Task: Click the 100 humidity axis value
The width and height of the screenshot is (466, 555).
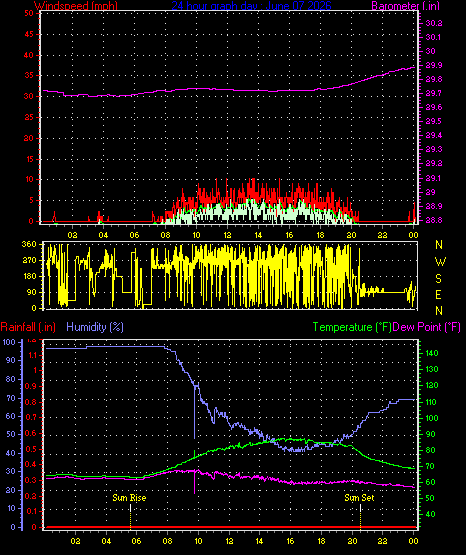Action: click(x=9, y=342)
